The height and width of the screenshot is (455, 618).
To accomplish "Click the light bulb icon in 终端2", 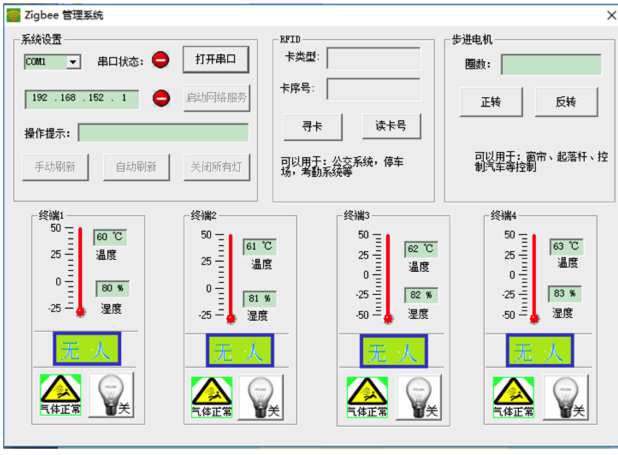I will (x=261, y=396).
